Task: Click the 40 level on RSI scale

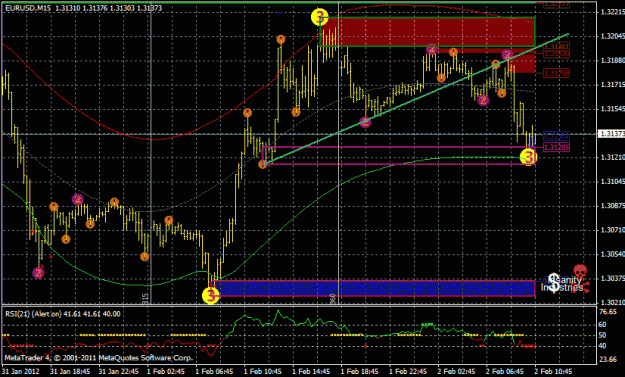Action: [x=603, y=346]
